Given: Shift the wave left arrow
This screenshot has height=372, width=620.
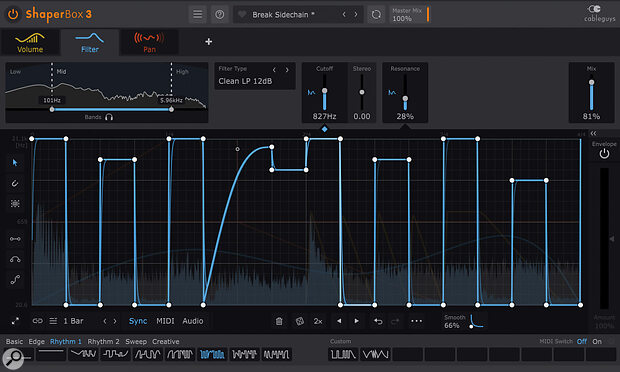Looking at the screenshot, I should (x=339, y=321).
